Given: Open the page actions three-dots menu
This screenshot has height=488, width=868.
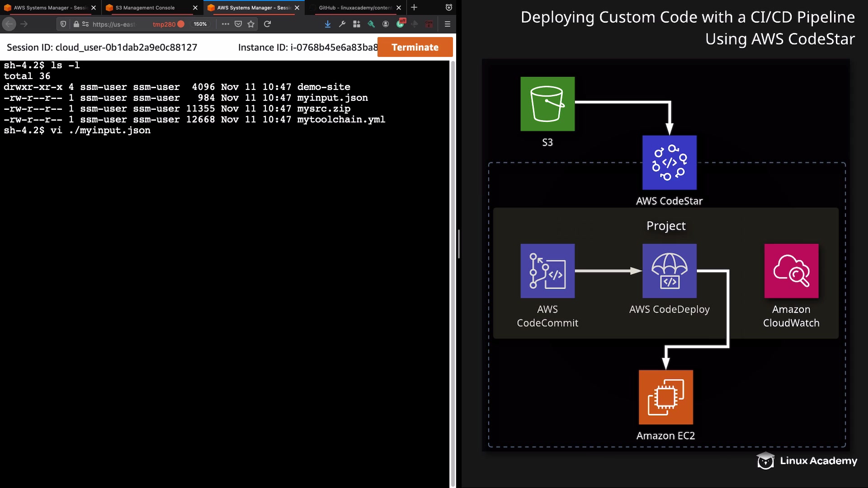Looking at the screenshot, I should coord(225,24).
